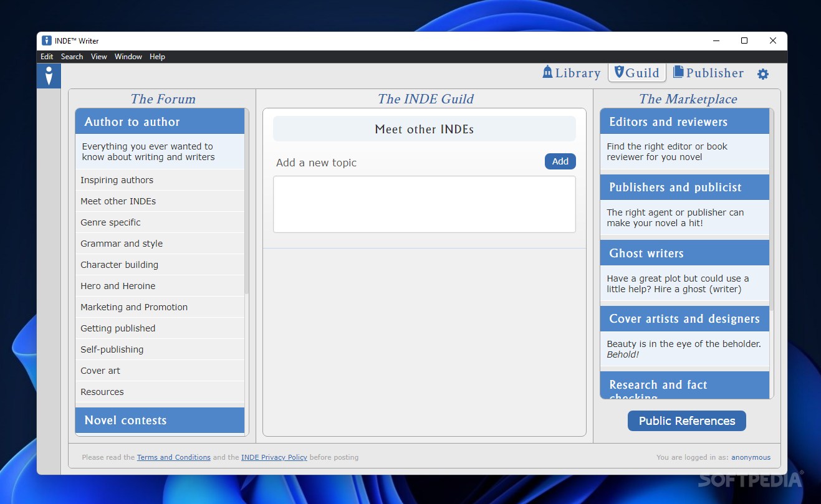Click 'Find the right editor' description text
The height and width of the screenshot is (504, 821).
pyautogui.click(x=667, y=151)
